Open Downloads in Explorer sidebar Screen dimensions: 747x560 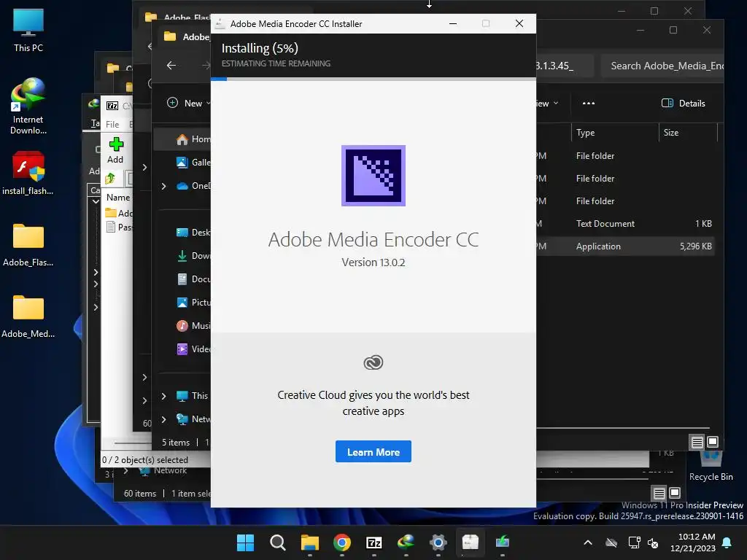coord(193,256)
